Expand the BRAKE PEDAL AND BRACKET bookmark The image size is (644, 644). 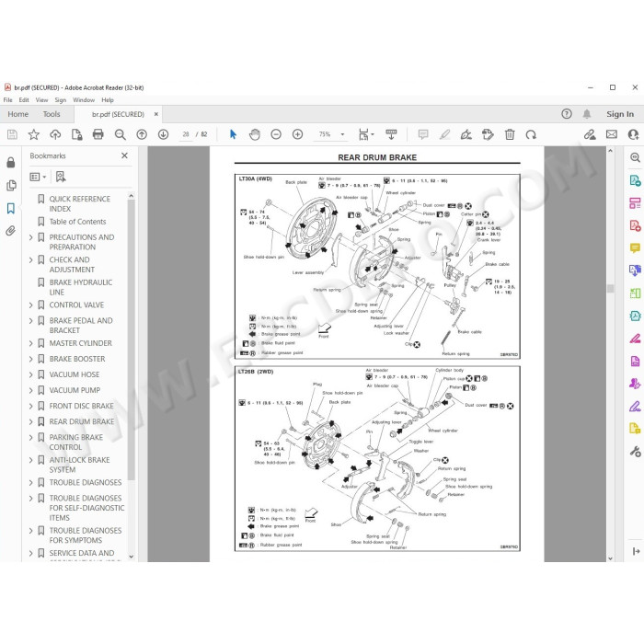30,321
